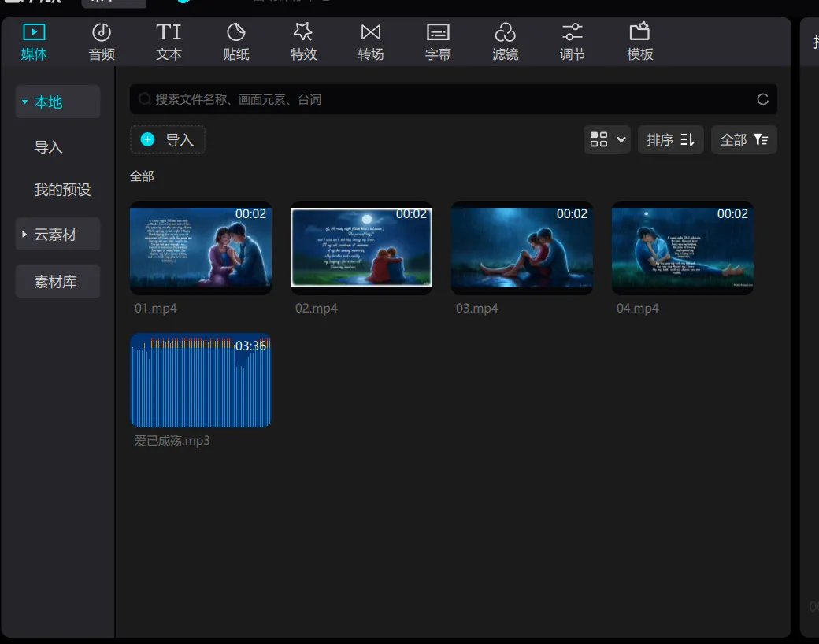Viewport: 819px width, 644px height.
Task: Open 素材库 (Material library) in sidebar
Action: pyautogui.click(x=57, y=282)
